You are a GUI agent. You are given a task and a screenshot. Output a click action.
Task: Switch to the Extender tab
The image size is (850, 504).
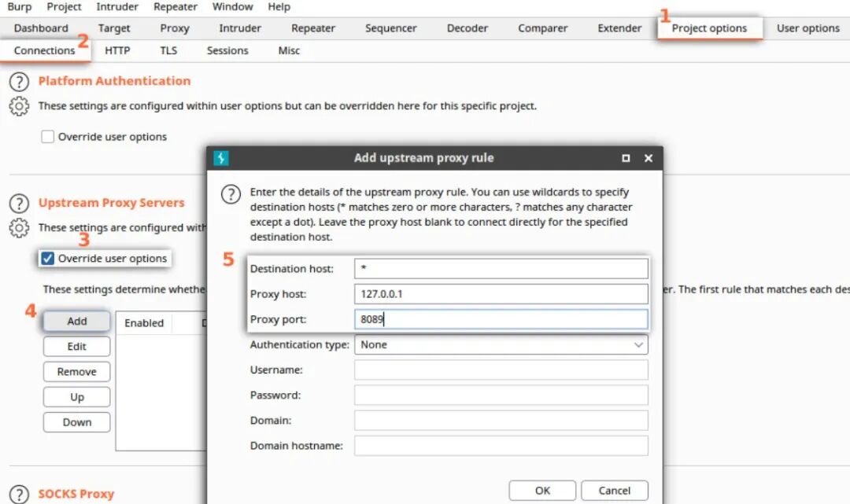click(619, 28)
